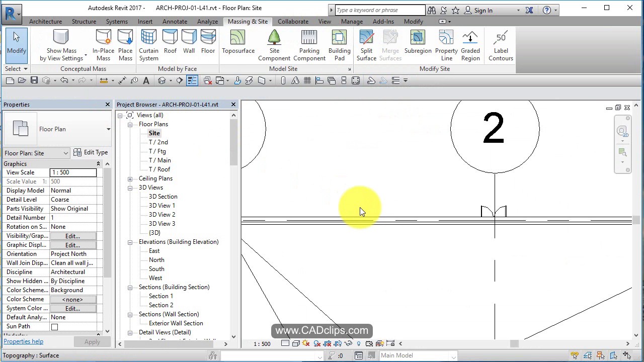Collapse the 3D Views tree node
This screenshot has height=362, width=644.
pos(130,188)
